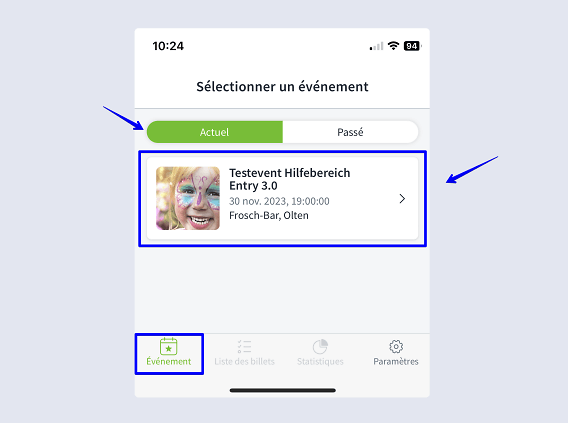This screenshot has width=568, height=423.
Task: Click the Paramètres tab label
Action: (396, 361)
